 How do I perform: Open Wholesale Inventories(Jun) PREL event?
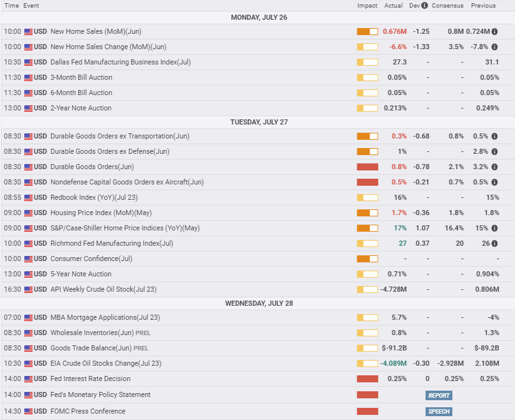click(100, 333)
